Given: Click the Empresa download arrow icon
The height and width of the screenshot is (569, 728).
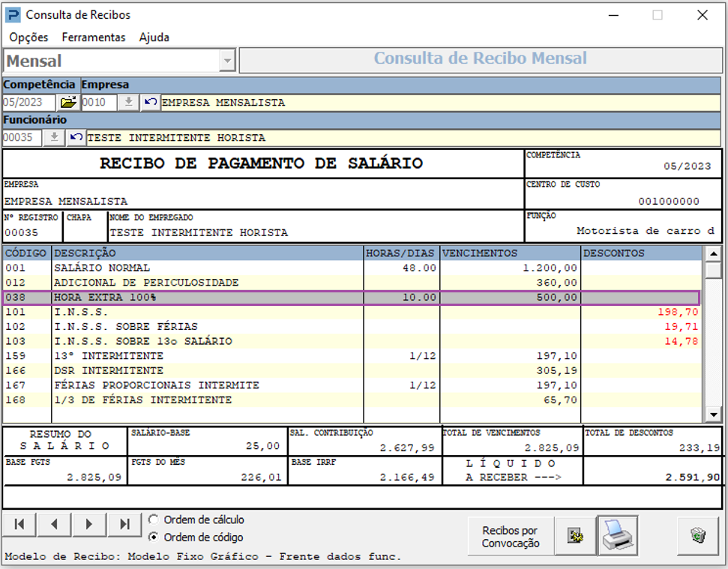Looking at the screenshot, I should pos(129,102).
